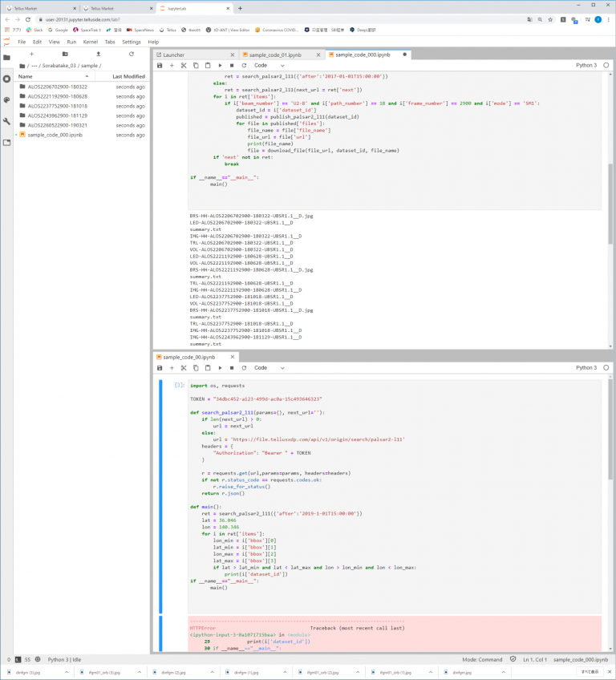Open the File menu
Image resolution: width=616 pixels, height=680 pixels.
point(22,42)
